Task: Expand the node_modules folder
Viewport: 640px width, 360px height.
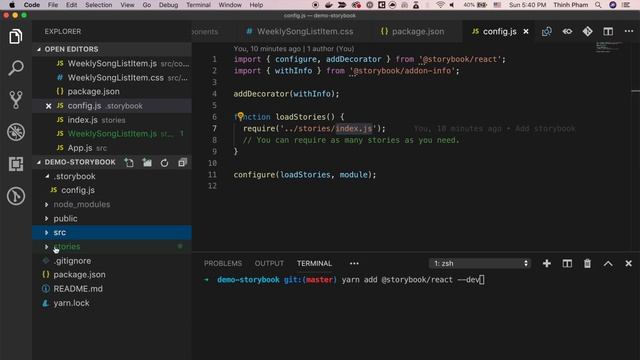Action: click(x=47, y=204)
